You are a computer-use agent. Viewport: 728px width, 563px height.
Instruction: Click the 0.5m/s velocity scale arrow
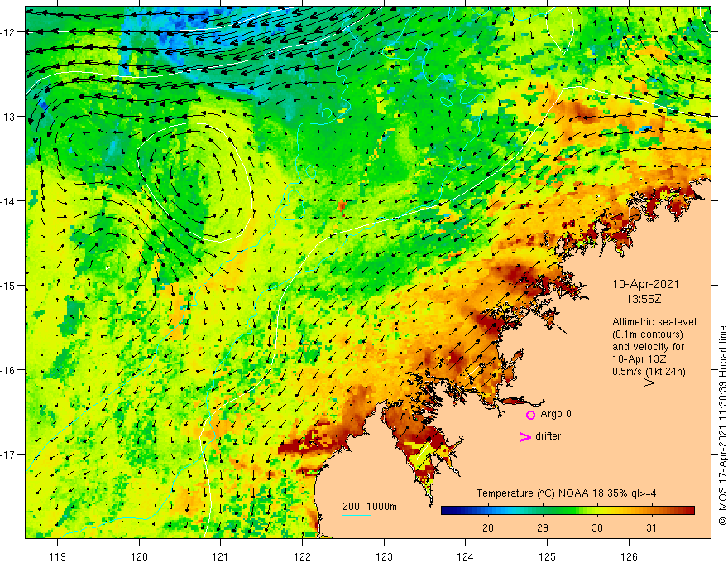click(x=639, y=383)
